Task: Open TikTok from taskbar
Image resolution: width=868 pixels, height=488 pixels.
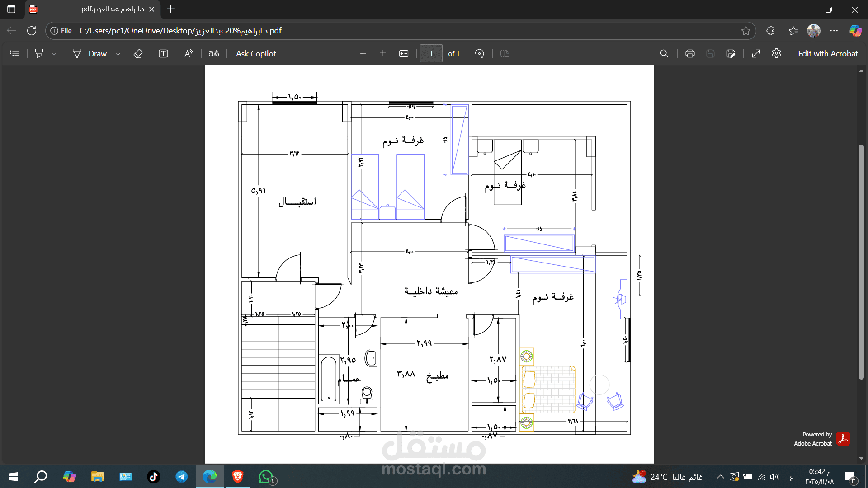Action: (154, 477)
